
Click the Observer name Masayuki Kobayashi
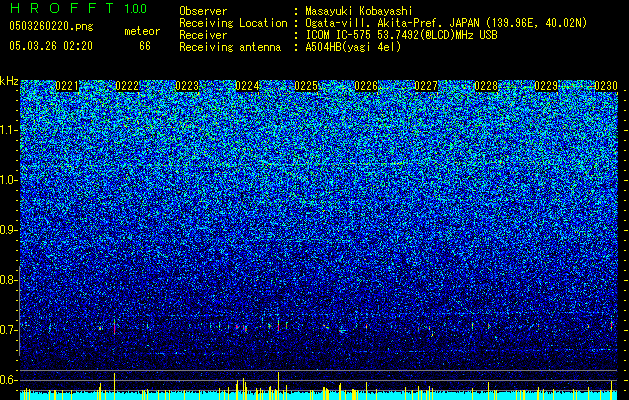pos(358,11)
